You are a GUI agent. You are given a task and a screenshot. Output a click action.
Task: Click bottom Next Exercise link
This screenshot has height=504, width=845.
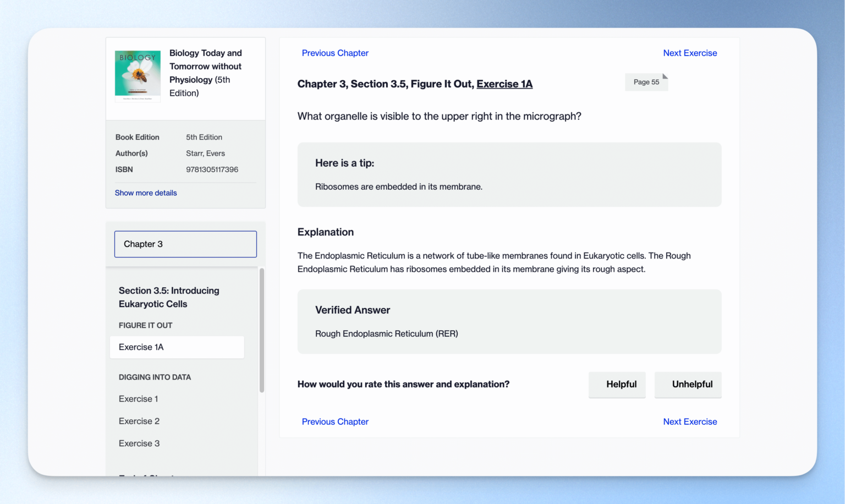coord(690,422)
